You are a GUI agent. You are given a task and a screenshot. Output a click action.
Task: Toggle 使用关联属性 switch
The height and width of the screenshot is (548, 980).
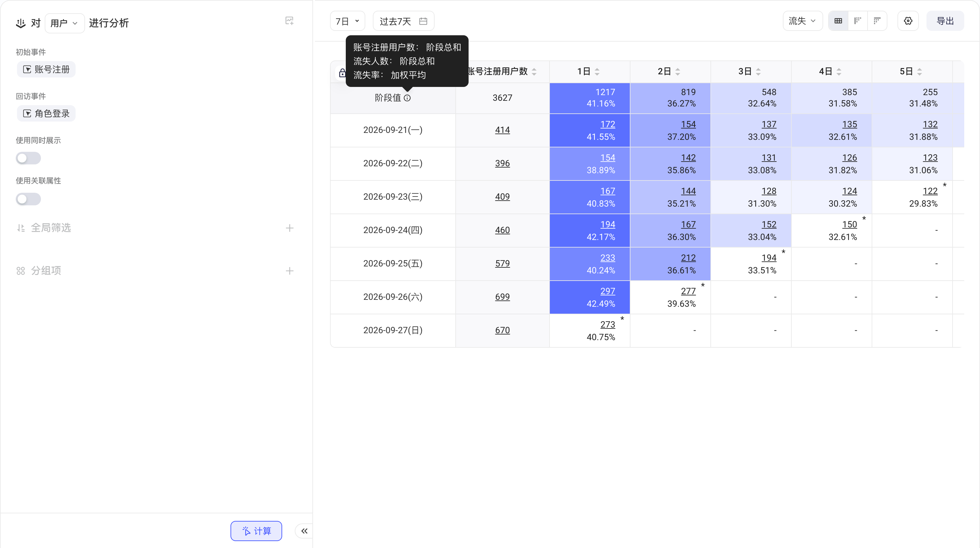point(28,199)
